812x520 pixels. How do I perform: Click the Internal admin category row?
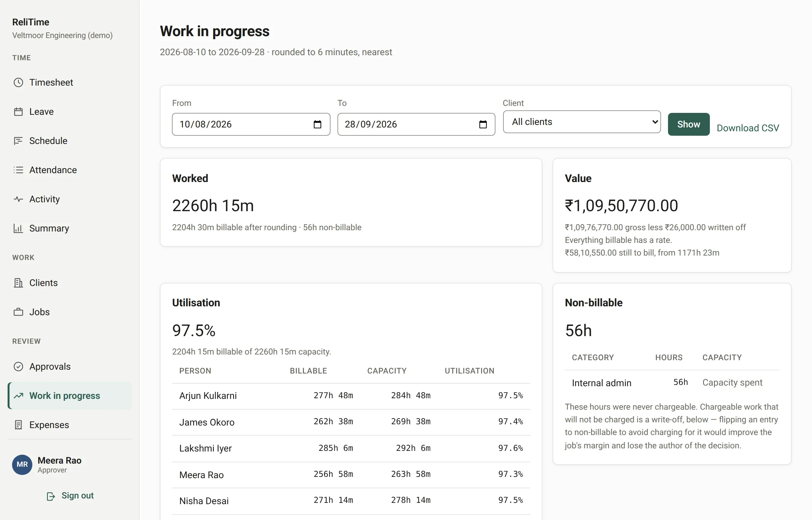tap(672, 383)
